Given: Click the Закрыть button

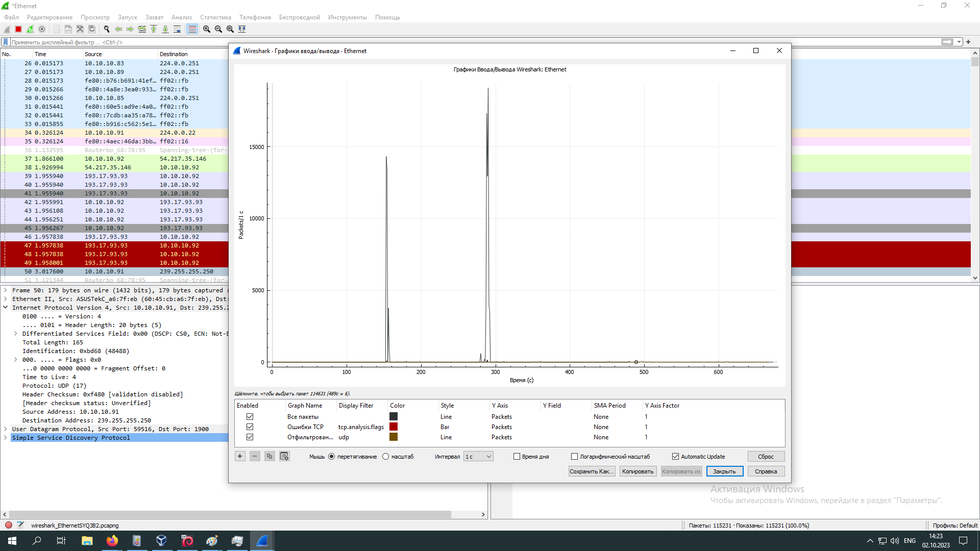Looking at the screenshot, I should point(724,471).
